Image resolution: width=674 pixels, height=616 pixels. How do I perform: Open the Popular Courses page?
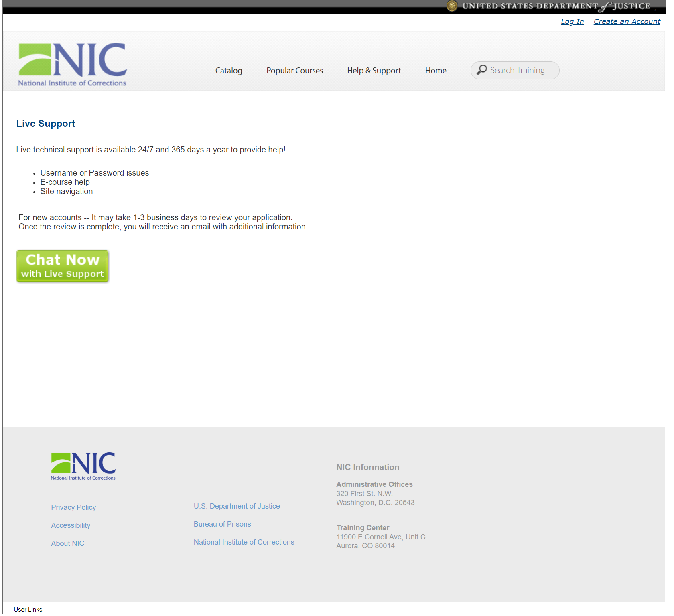coord(294,70)
